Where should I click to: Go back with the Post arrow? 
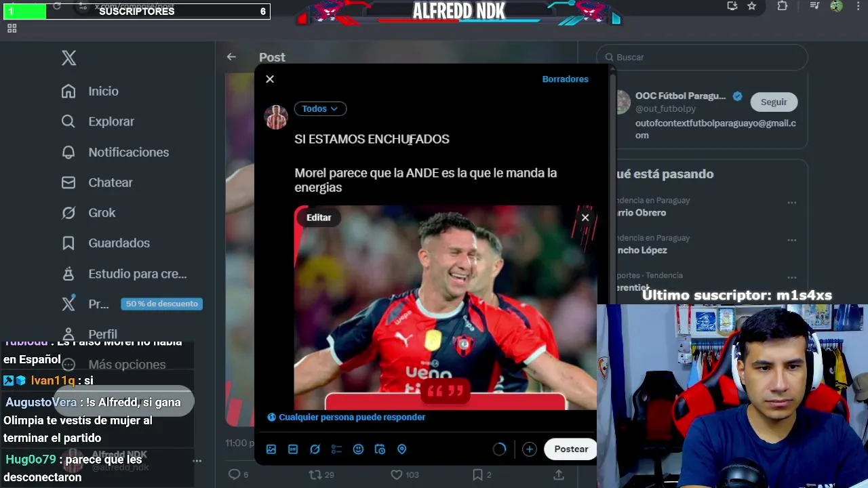click(231, 57)
